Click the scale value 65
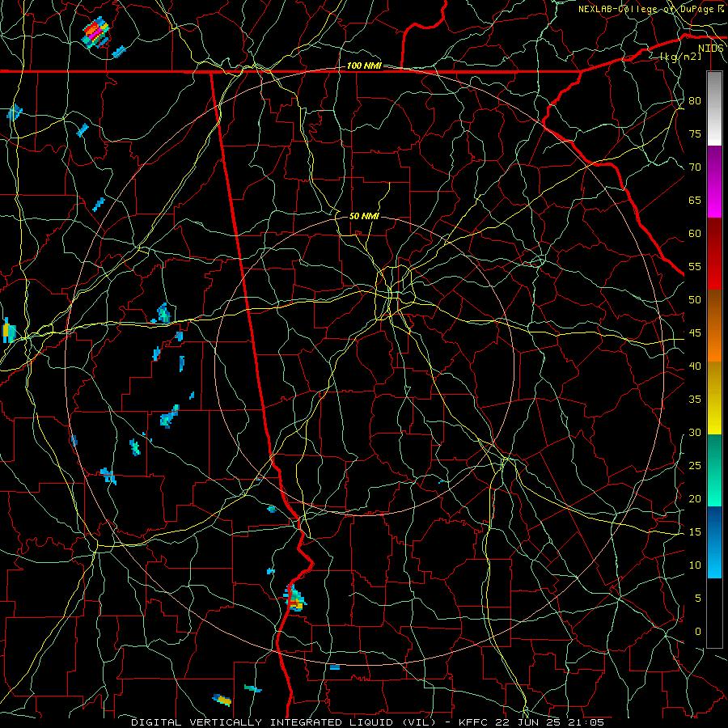728x728 pixels. click(x=695, y=200)
